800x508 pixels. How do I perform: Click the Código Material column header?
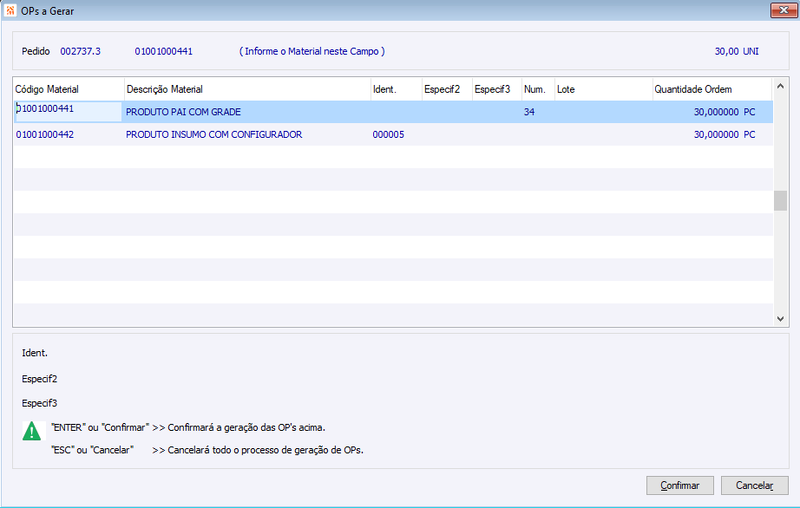pos(68,89)
